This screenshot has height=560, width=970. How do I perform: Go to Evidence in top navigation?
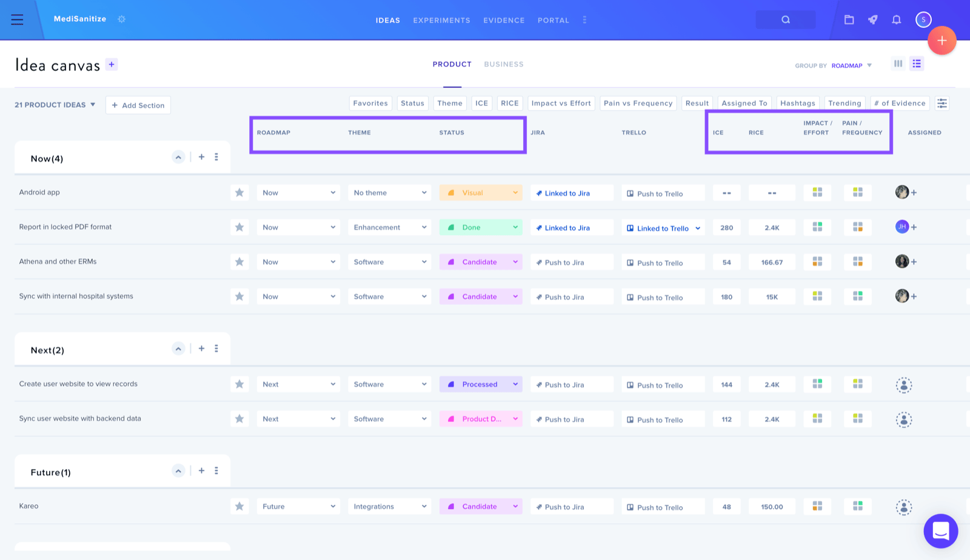504,20
